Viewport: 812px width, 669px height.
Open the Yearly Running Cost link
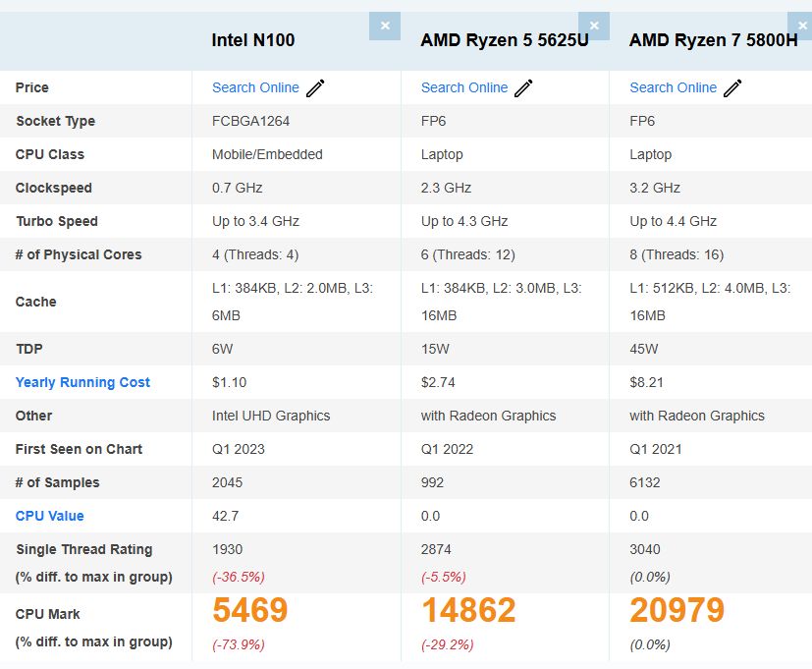(82, 382)
